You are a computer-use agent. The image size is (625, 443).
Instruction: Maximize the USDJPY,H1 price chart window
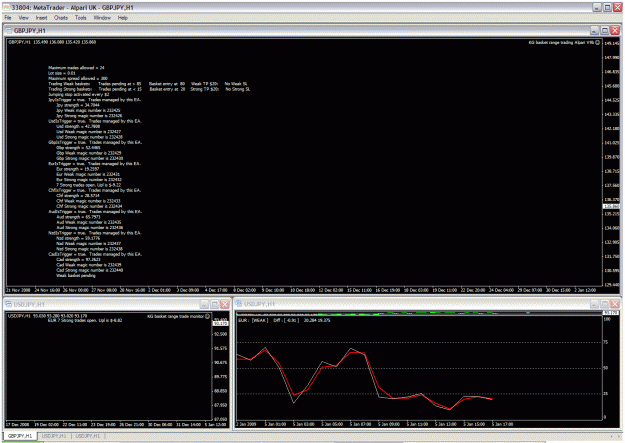tap(214, 305)
